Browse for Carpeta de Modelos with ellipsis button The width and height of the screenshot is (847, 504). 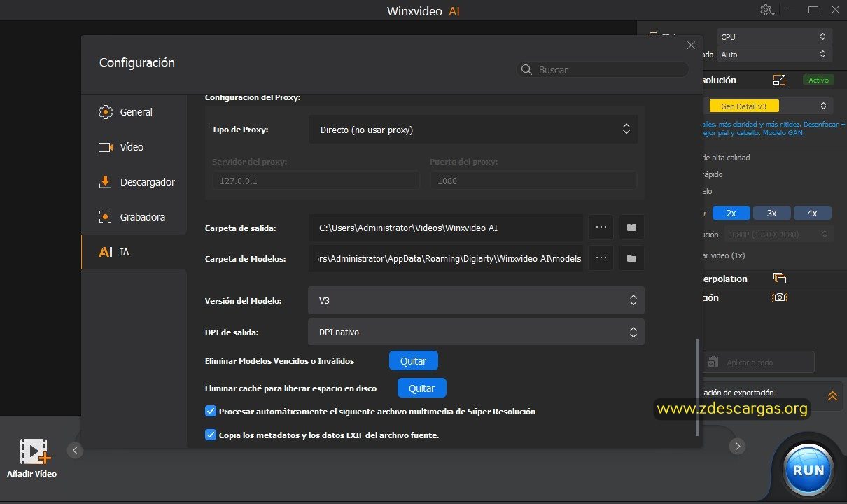pos(601,258)
